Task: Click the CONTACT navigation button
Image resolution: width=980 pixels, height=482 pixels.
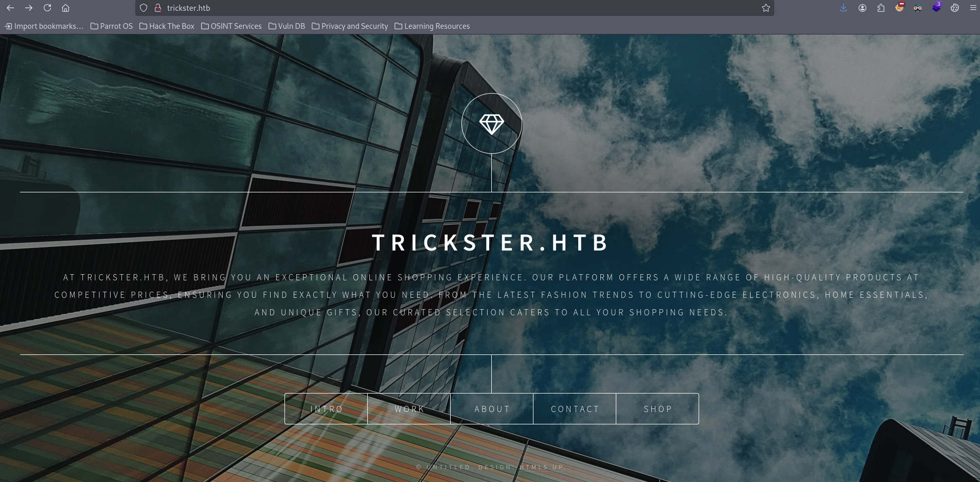Action: (575, 409)
